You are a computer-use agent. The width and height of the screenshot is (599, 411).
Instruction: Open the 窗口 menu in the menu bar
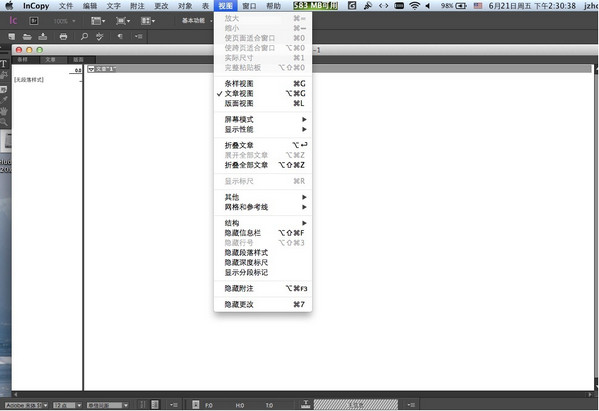pyautogui.click(x=249, y=6)
